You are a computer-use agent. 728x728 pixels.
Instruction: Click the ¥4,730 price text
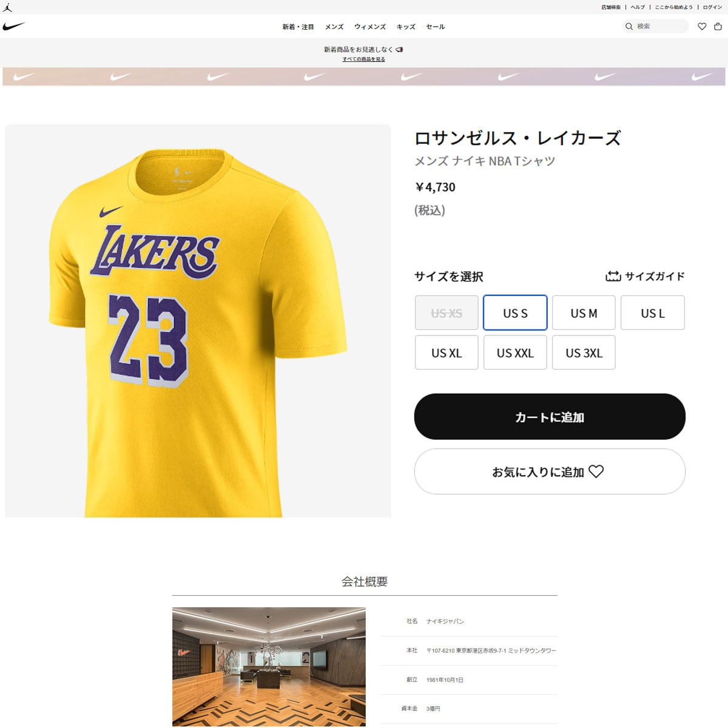[435, 187]
